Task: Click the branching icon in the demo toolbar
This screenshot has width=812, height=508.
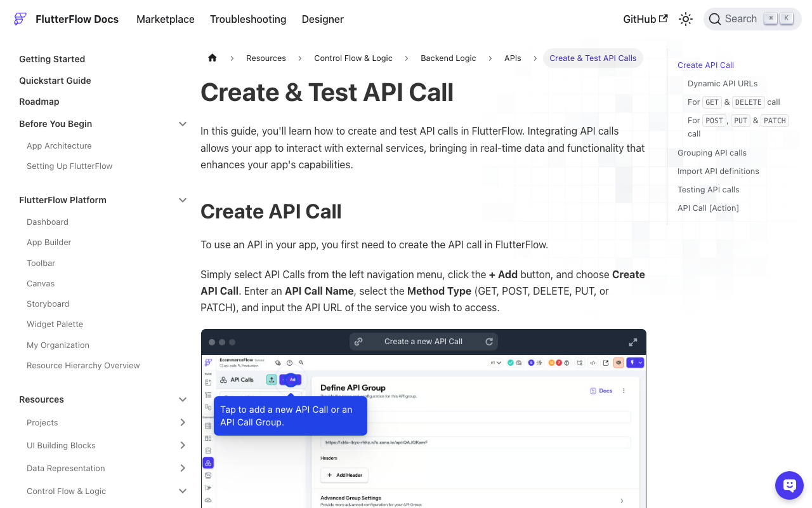Action: 580,363
